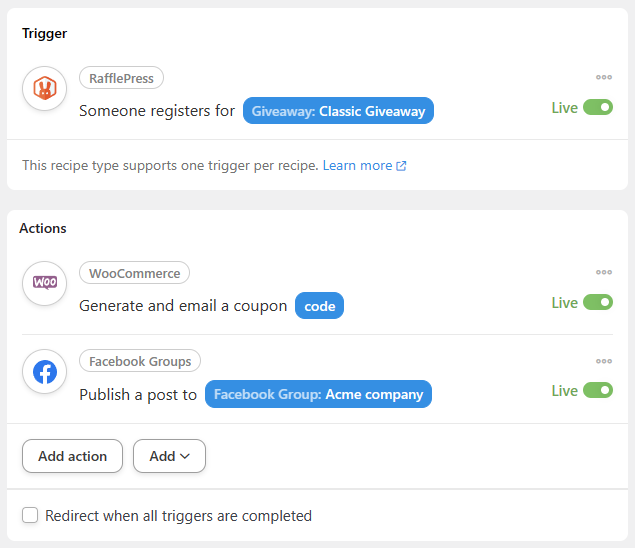Toggle the RafflePress trigger Live switch
This screenshot has width=635, height=548.
pos(598,107)
